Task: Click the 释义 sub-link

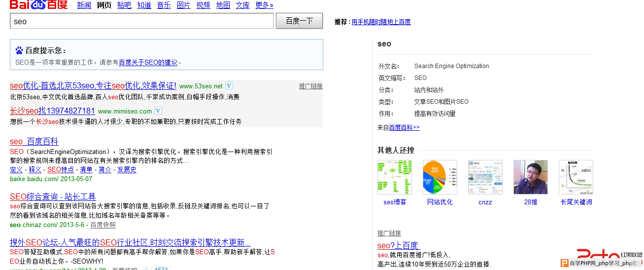Action: pyautogui.click(x=35, y=169)
